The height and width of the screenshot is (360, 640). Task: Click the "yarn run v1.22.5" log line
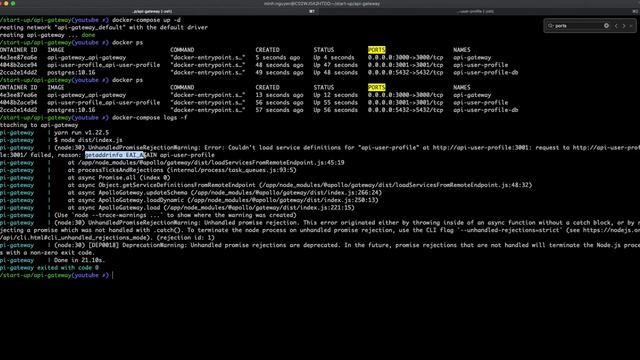[x=81, y=133]
